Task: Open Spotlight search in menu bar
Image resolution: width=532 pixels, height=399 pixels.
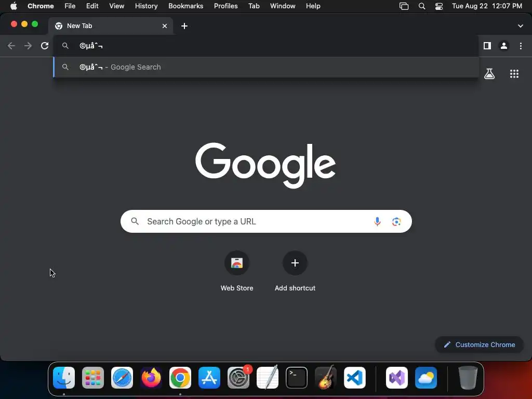Action: coord(422,6)
